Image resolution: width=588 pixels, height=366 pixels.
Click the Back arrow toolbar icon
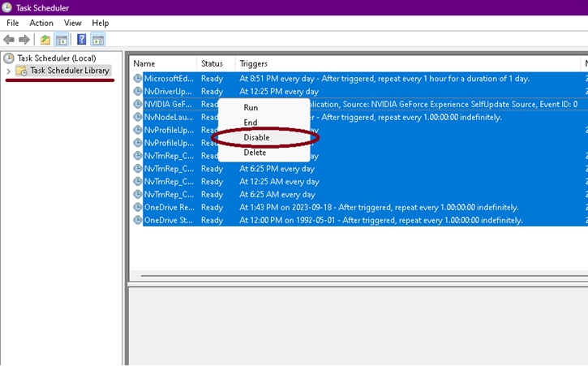pyautogui.click(x=10, y=40)
